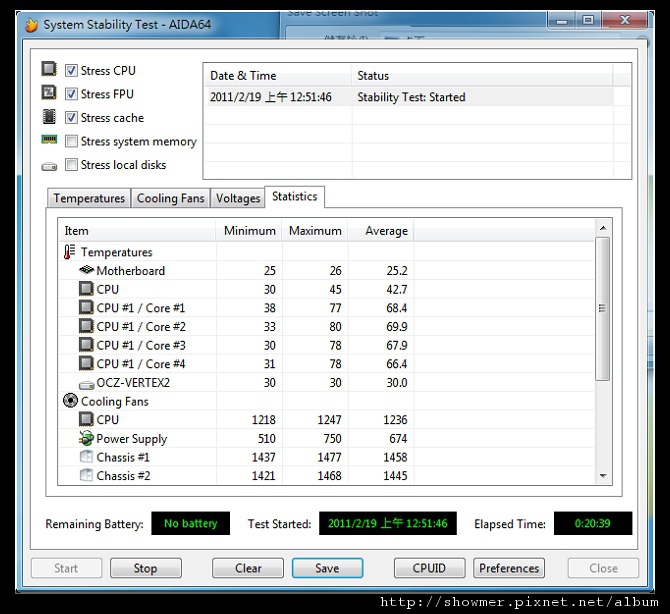670x614 pixels.
Task: Switch to the Temperatures tab
Action: (x=89, y=198)
